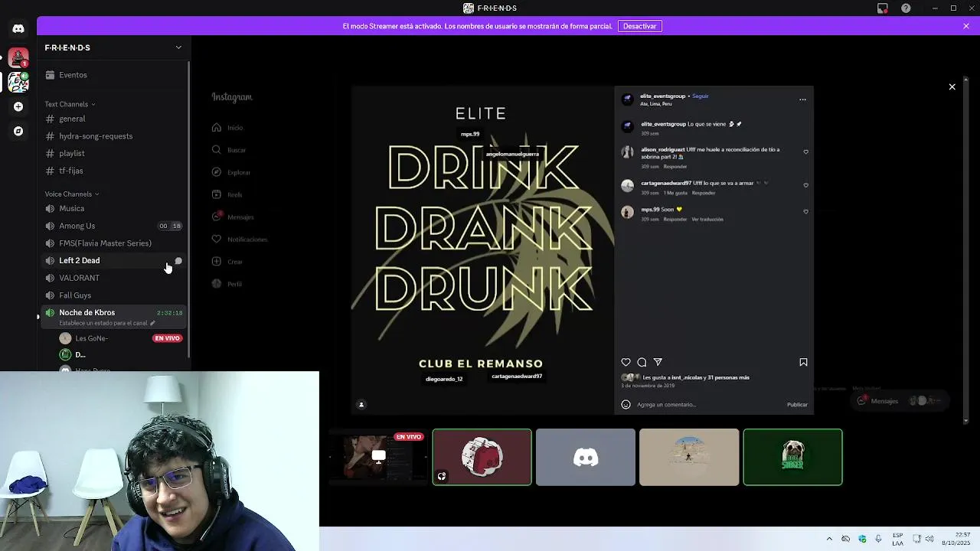
Task: Click 'Agrega un comentario...' input field
Action: point(708,404)
